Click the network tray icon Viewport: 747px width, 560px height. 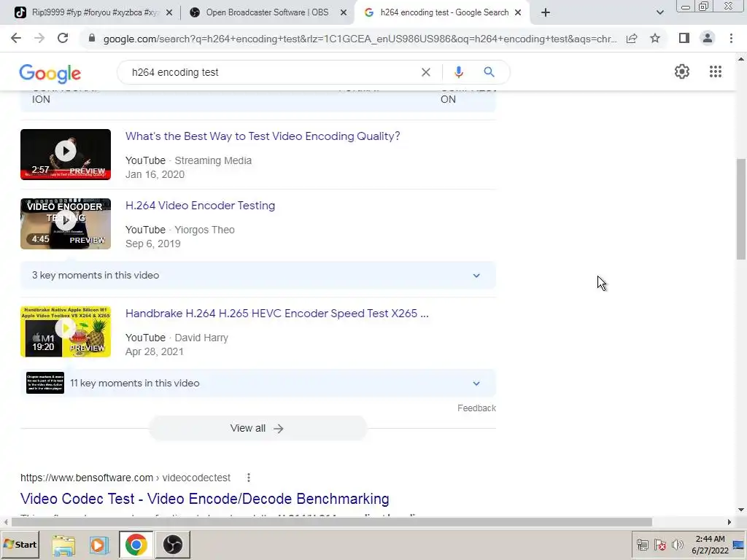(642, 545)
